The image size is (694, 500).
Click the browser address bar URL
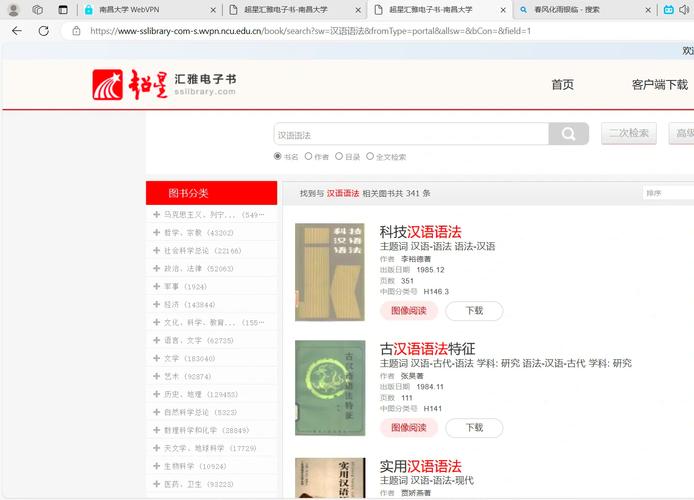point(310,31)
